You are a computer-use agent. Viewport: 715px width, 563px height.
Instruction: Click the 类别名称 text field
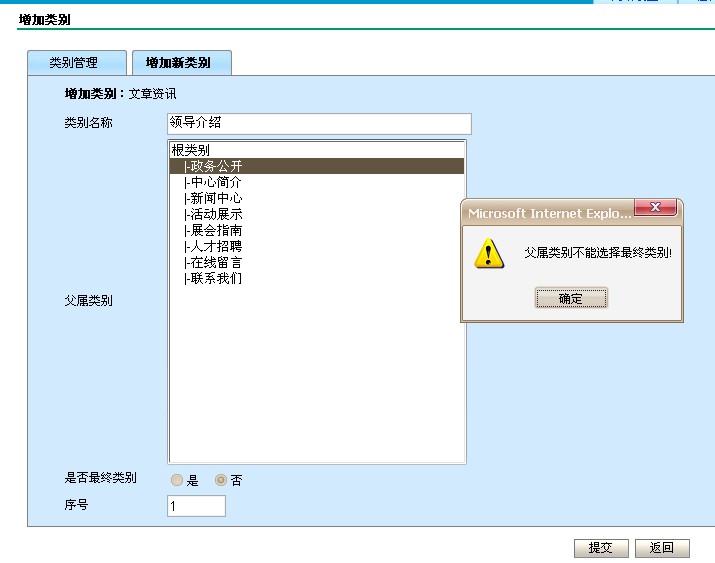tap(318, 123)
